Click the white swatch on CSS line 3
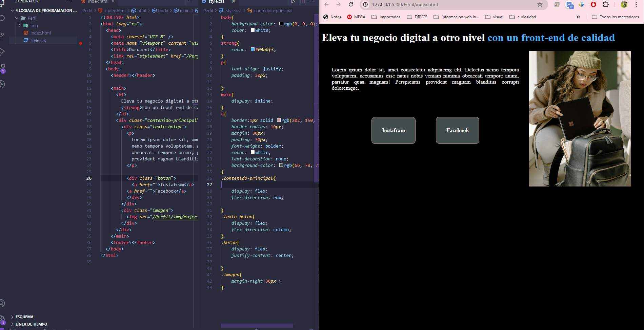Viewport: 644px width, 330px height. pos(253,30)
